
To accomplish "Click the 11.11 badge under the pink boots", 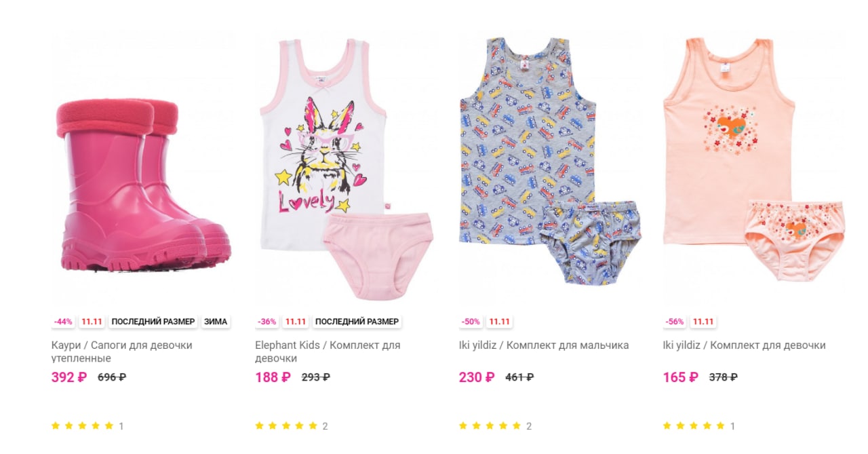I will click(x=92, y=322).
